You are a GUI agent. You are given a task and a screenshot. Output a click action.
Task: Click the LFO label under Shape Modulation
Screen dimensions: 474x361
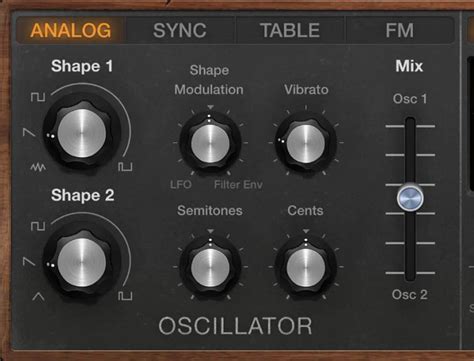click(181, 184)
